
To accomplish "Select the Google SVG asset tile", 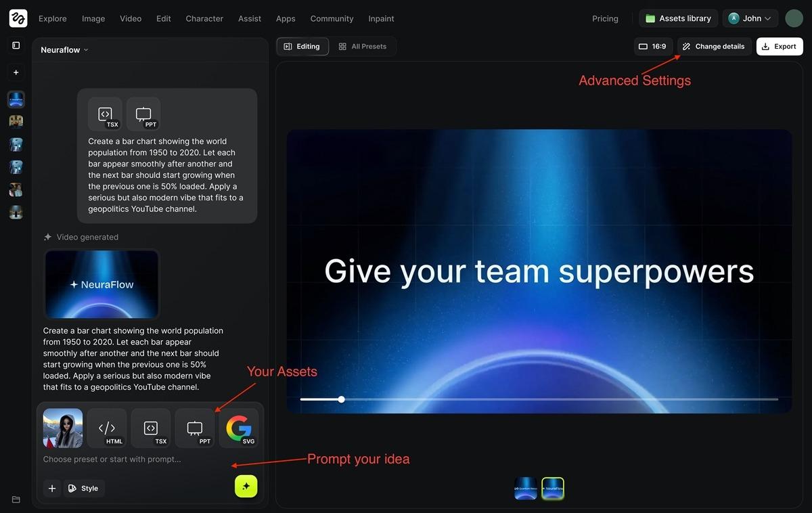I will [x=238, y=428].
